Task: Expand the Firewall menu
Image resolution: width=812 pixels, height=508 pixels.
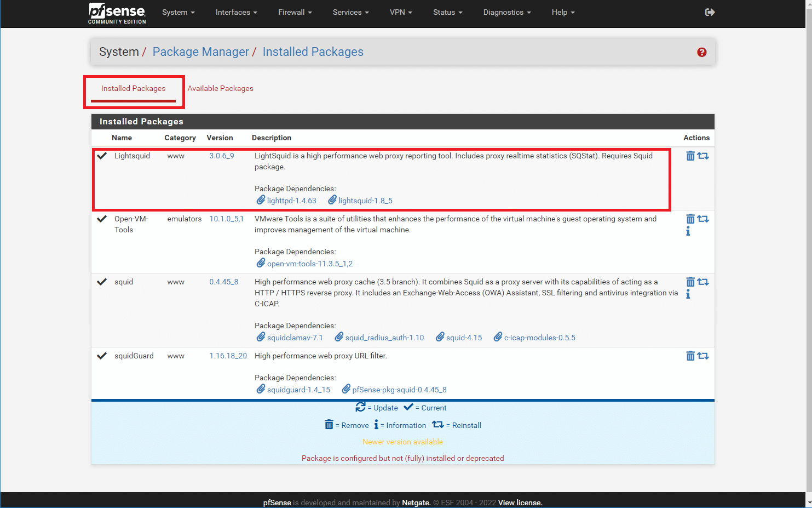Action: tap(295, 12)
